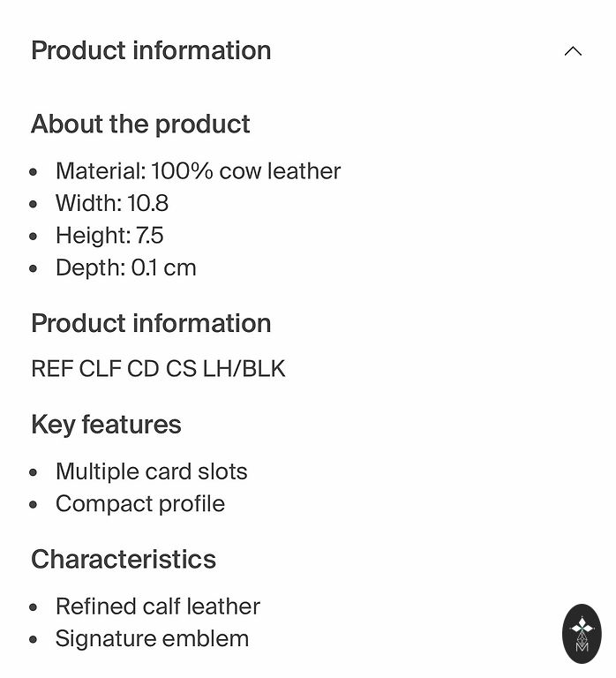Click the About the product heading
This screenshot has height=678, width=616.
140,124
